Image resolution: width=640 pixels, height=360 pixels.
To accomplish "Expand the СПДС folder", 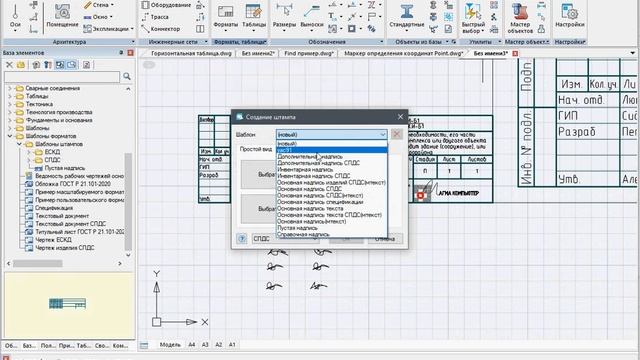I will pyautogui.click(x=29, y=160).
